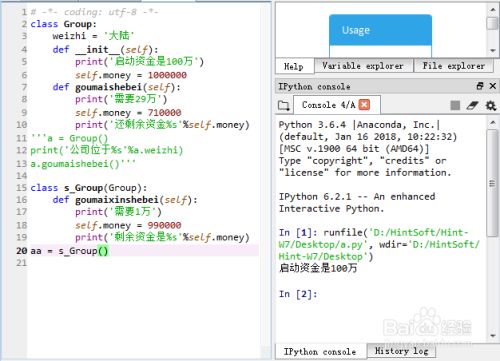This screenshot has width=500, height=361.
Task: Close the IPython console pane
Action: pyautogui.click(x=493, y=86)
